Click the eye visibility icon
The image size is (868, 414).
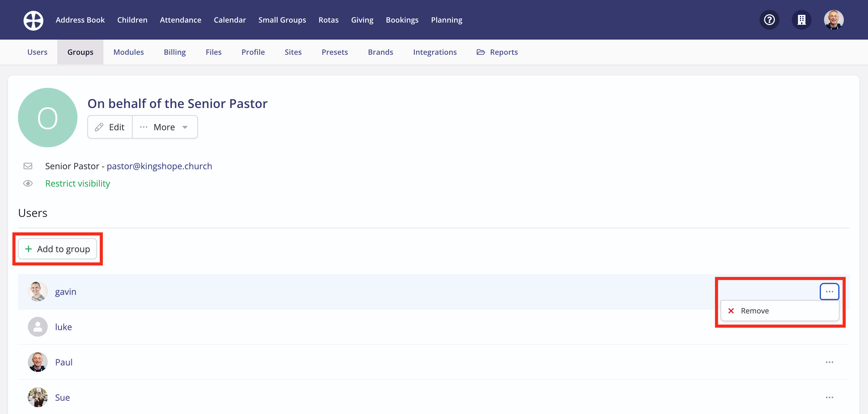(28, 183)
